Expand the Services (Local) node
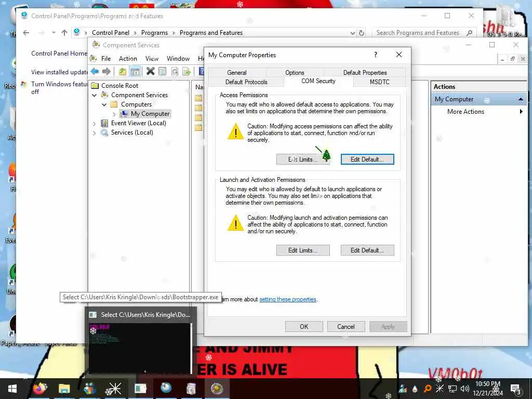Screen dimensions: 532x399 click(x=95, y=133)
